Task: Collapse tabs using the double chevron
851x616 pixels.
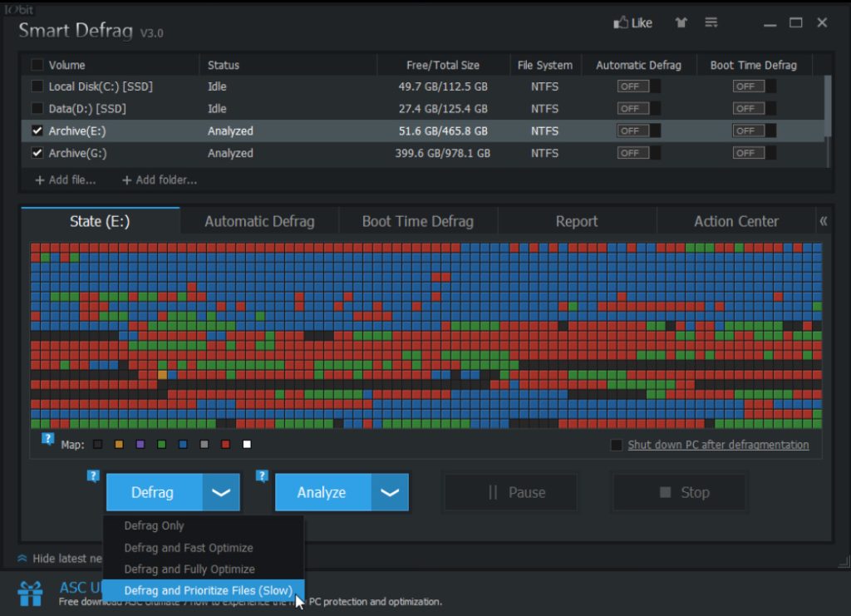Action: pos(822,221)
